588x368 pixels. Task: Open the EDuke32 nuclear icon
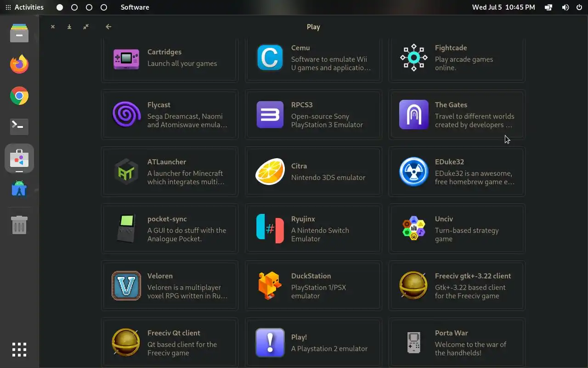[414, 172]
